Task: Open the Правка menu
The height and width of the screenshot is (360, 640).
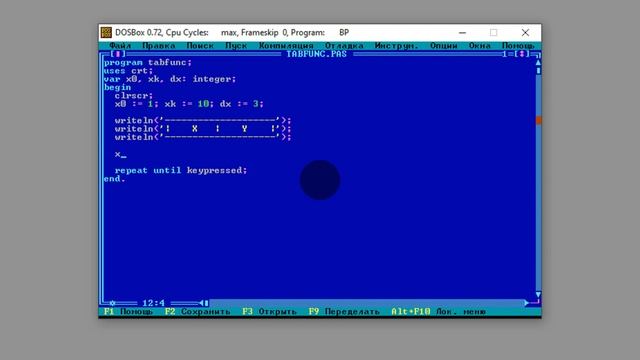Action: click(x=159, y=46)
